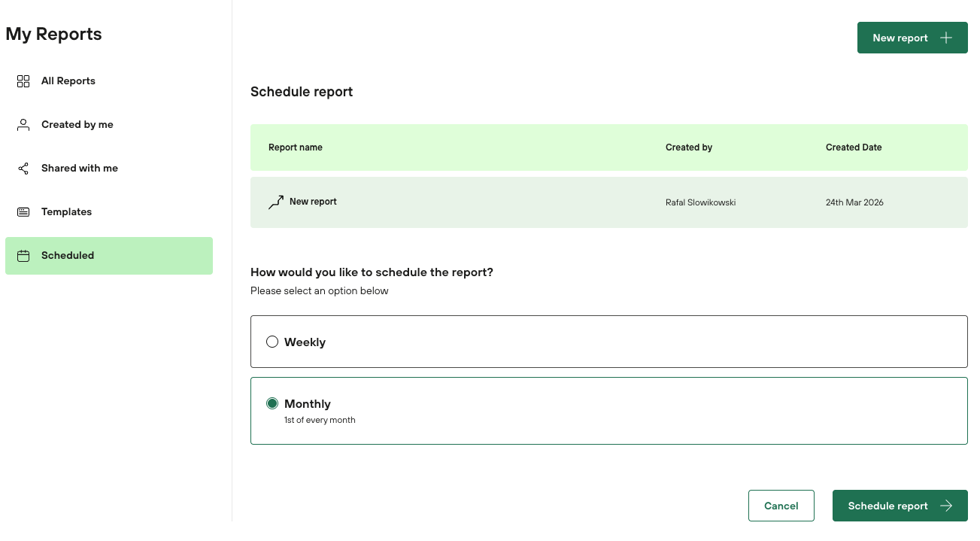980x541 pixels.
Task: Choose the Weekly schedule option card
Action: tap(608, 342)
